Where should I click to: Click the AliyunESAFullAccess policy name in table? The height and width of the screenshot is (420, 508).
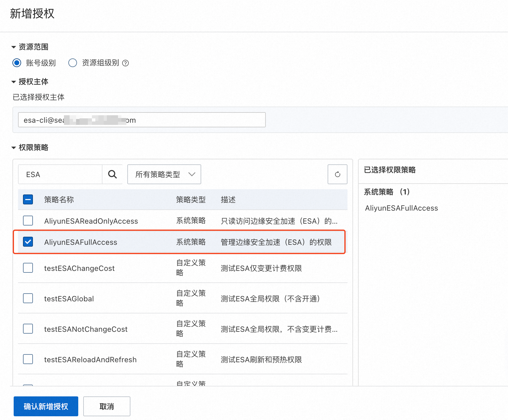81,242
